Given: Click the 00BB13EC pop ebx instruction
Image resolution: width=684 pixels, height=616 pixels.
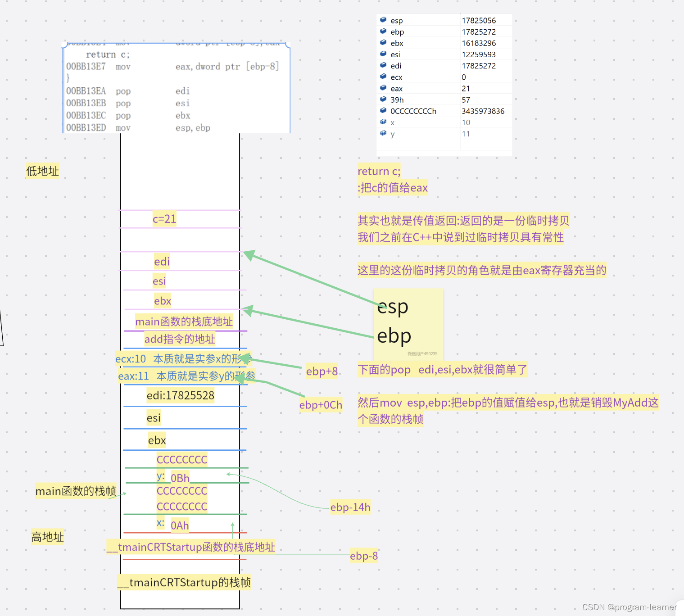Looking at the screenshot, I should point(128,116).
